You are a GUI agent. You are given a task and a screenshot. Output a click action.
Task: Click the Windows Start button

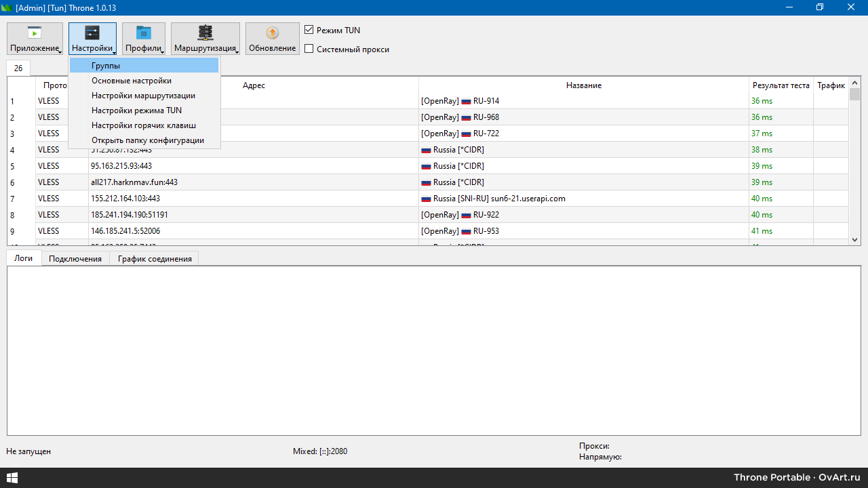[12, 478]
